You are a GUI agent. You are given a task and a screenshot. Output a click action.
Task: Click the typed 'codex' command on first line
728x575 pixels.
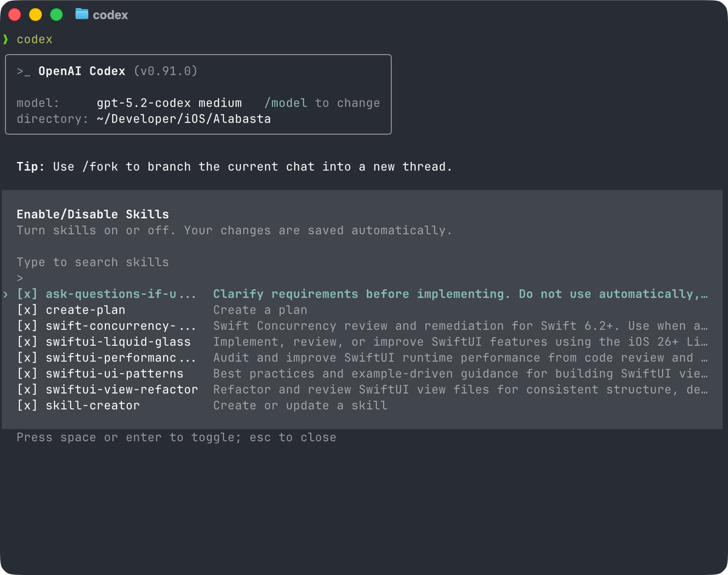(35, 39)
